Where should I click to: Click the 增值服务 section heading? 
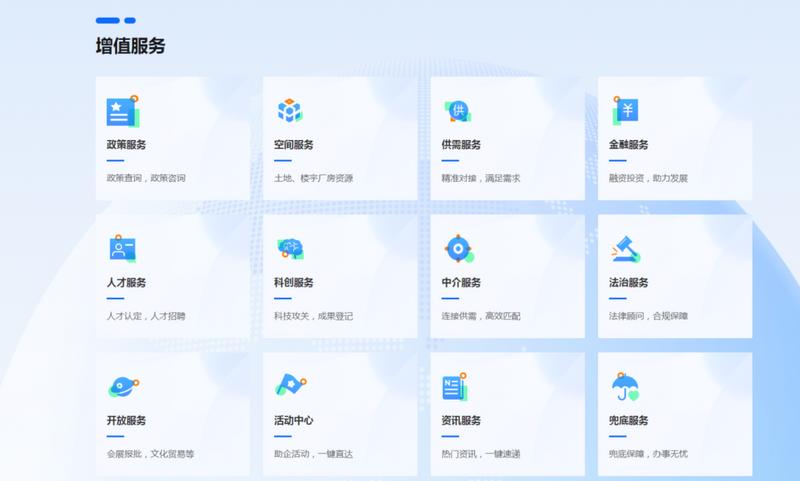[131, 46]
